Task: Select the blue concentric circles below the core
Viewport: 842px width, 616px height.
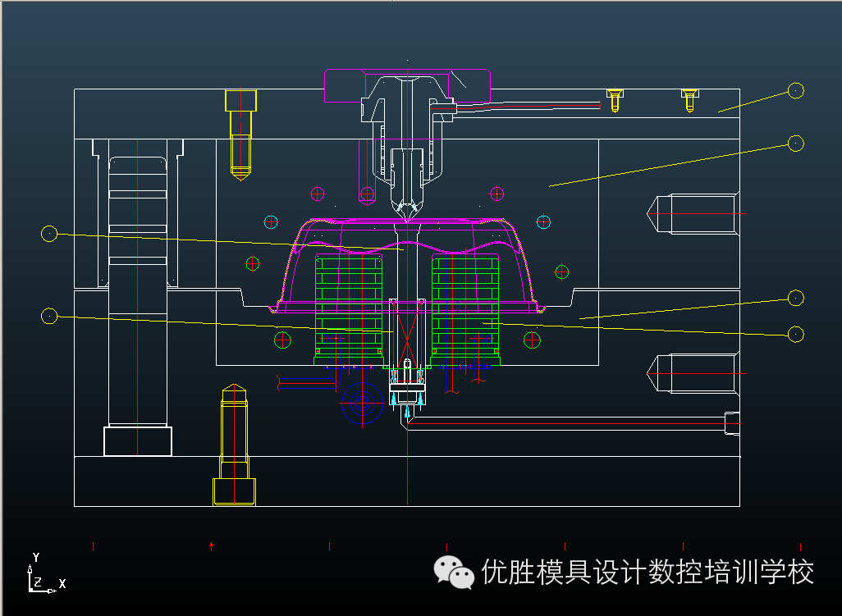Action: pos(362,403)
